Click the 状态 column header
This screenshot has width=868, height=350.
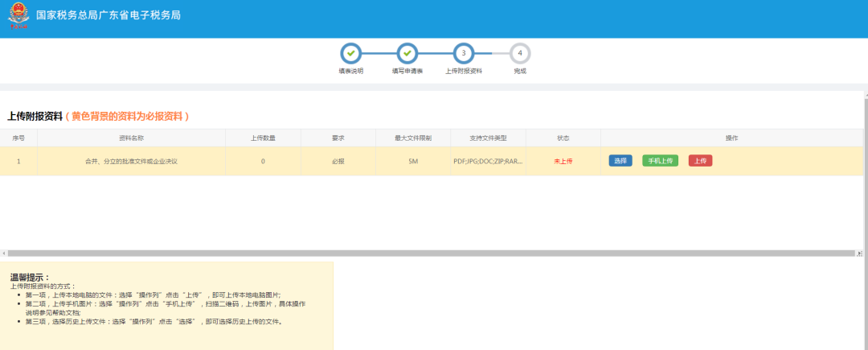coord(563,138)
